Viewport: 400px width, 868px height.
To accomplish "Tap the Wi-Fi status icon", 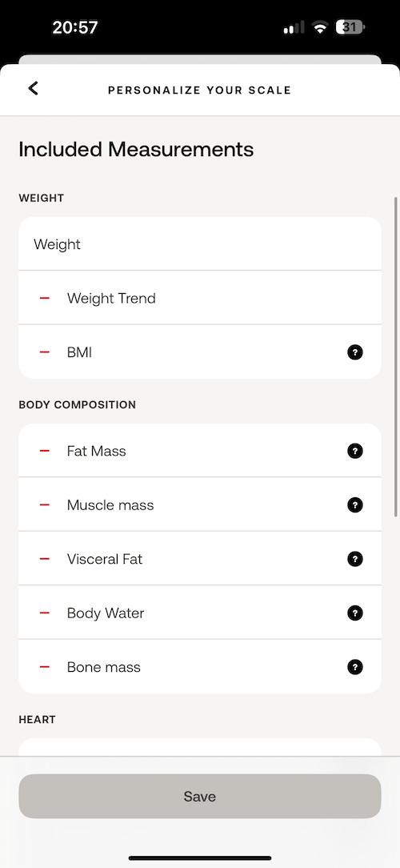I will tap(320, 27).
